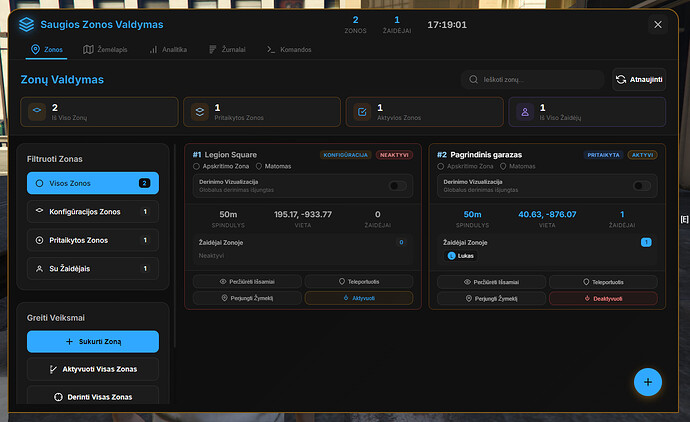Deactivate Pagrindinis garažas with Deaktyvuoti
Screen dimensions: 690x422
[603, 298]
